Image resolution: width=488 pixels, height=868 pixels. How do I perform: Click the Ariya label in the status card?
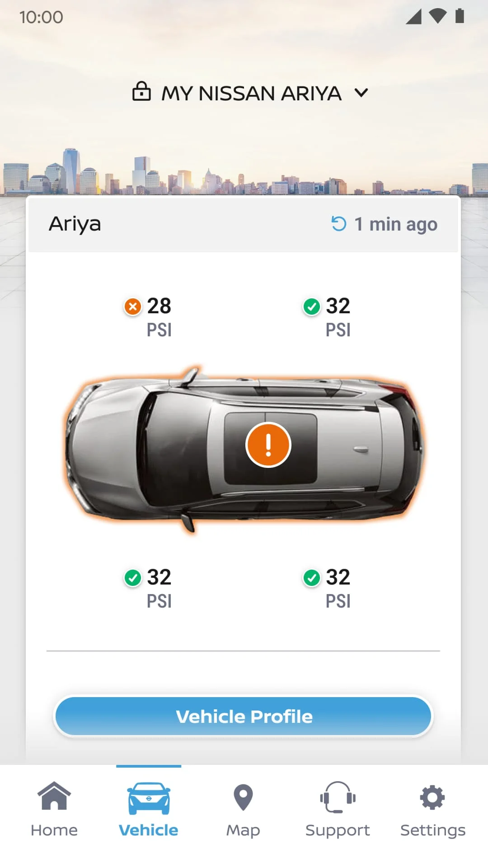[x=75, y=223]
